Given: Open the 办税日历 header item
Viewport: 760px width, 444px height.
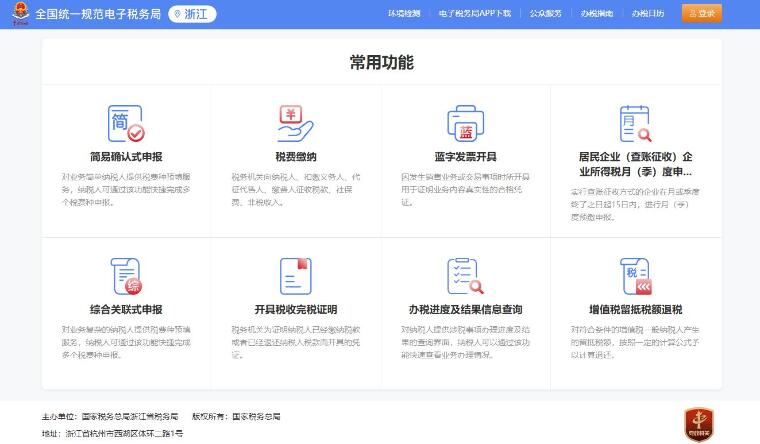Looking at the screenshot, I should click(x=648, y=14).
